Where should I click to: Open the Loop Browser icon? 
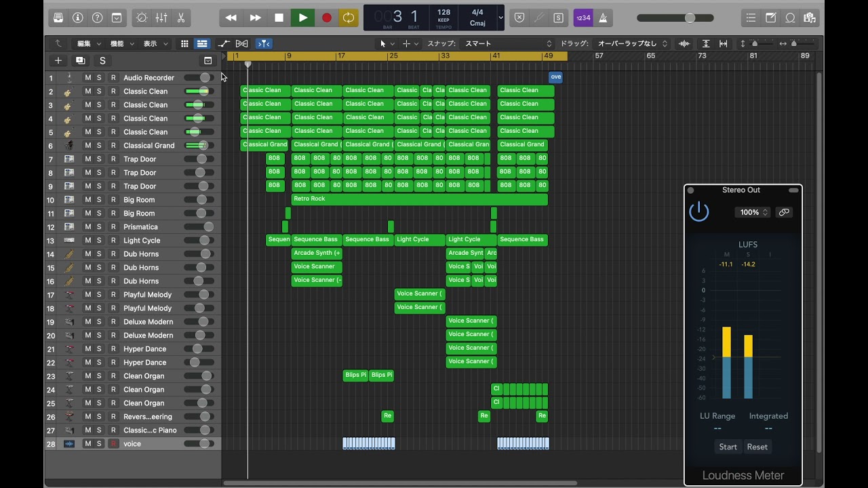click(x=790, y=18)
